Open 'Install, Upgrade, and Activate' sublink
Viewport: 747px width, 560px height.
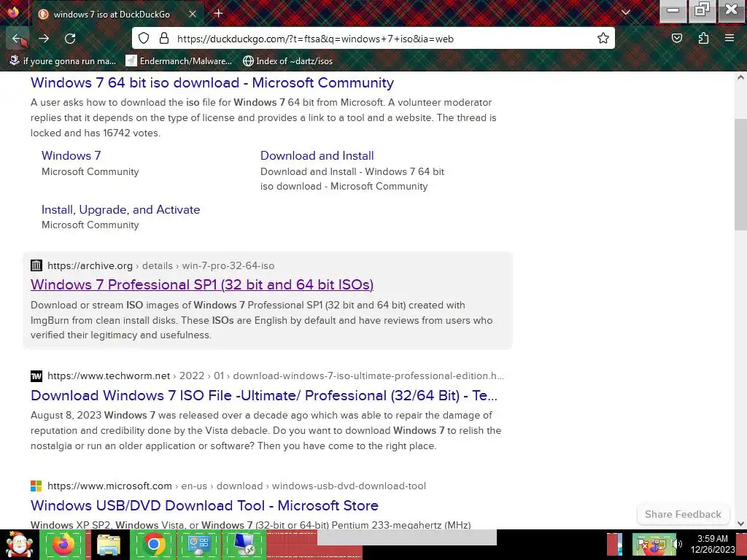coord(120,209)
